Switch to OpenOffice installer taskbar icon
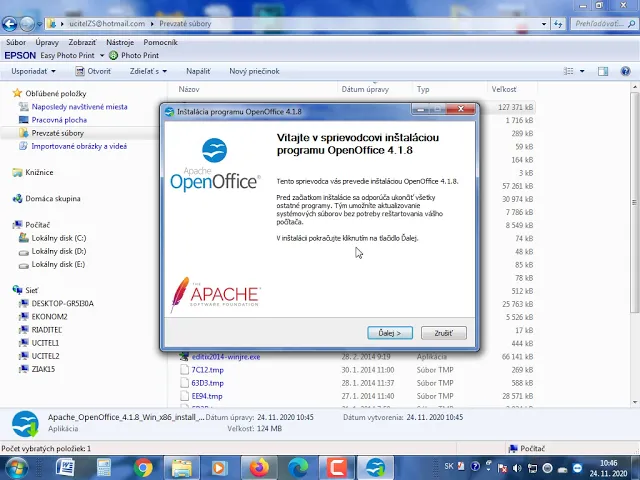Screen dimensions: 640x480 (376, 468)
